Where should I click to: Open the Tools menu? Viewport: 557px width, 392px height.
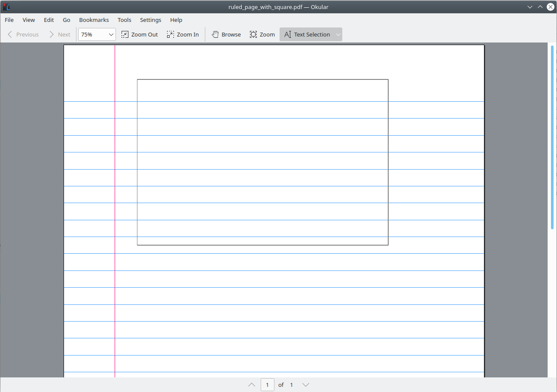125,20
